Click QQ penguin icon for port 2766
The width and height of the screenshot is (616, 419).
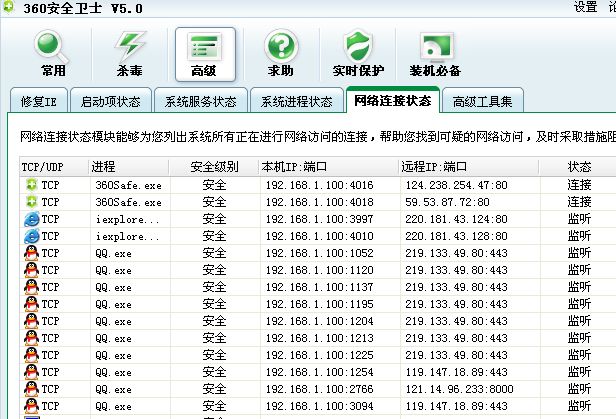[31, 389]
